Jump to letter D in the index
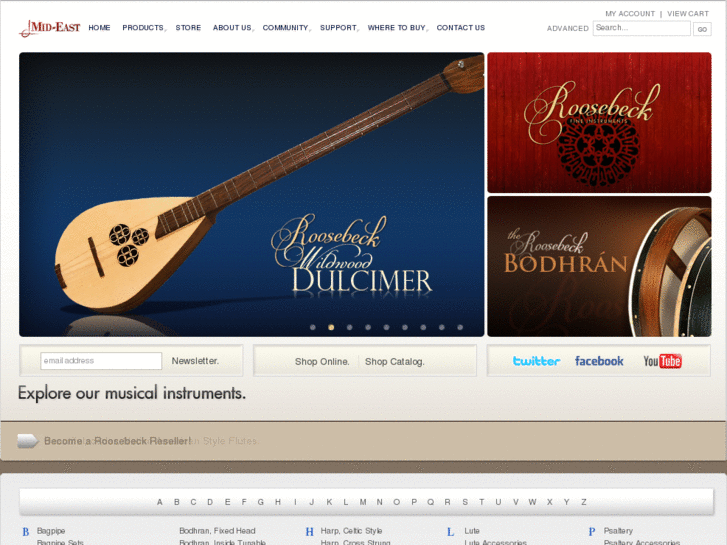This screenshot has height=545, width=727. point(210,502)
